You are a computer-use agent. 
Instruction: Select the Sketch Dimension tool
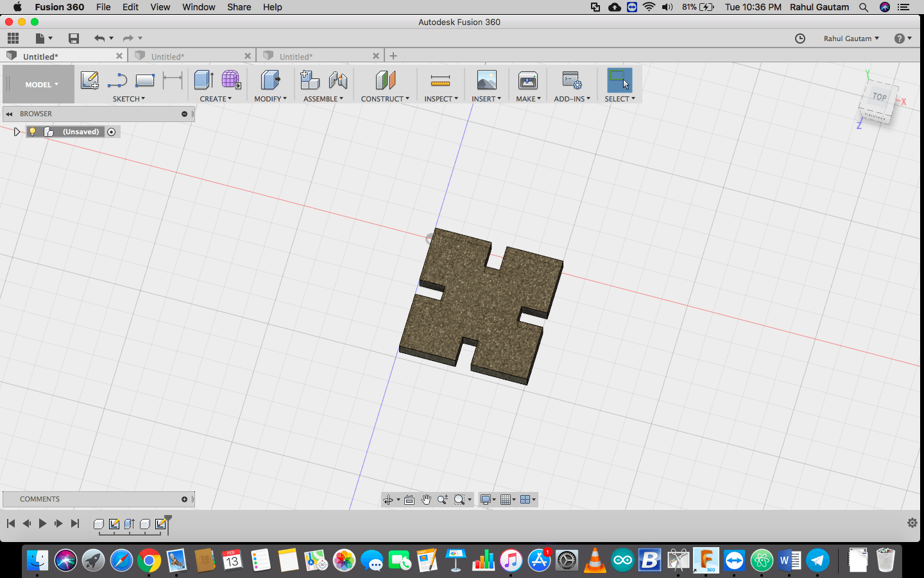(173, 80)
